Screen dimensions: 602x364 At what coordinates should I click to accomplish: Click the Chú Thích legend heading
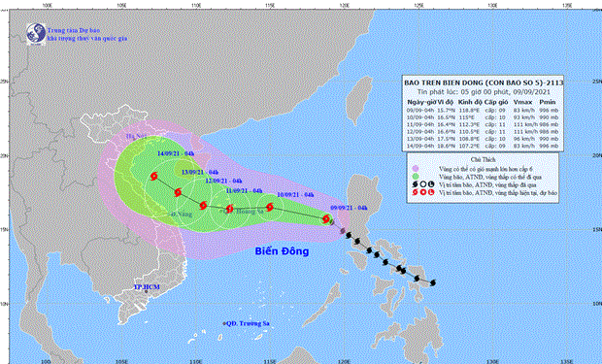coord(483,159)
